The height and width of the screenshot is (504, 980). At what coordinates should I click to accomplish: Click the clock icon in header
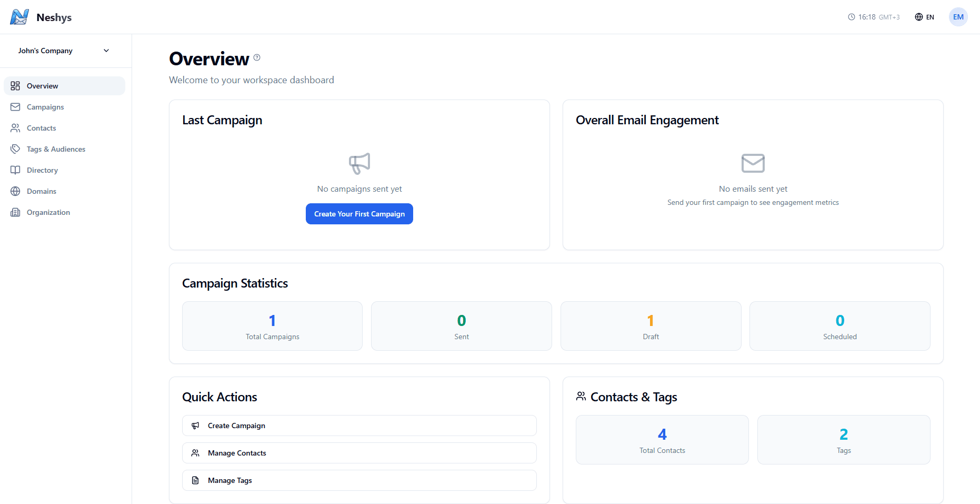coord(851,17)
